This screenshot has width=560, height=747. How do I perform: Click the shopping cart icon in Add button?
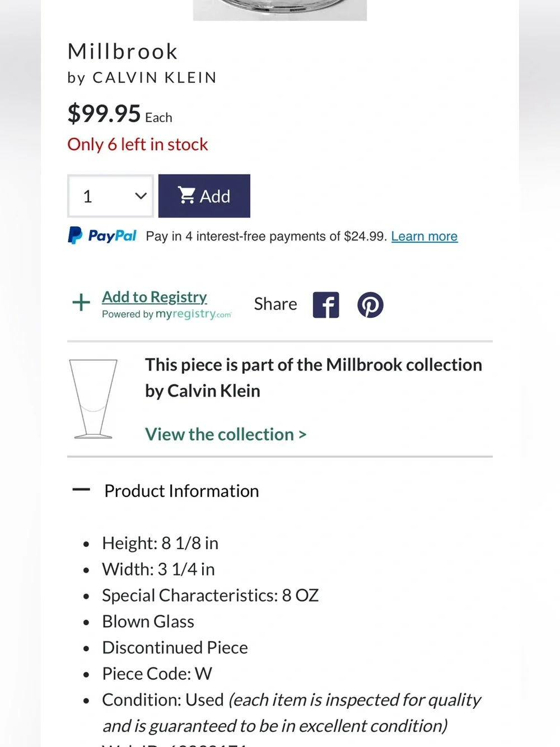click(186, 195)
